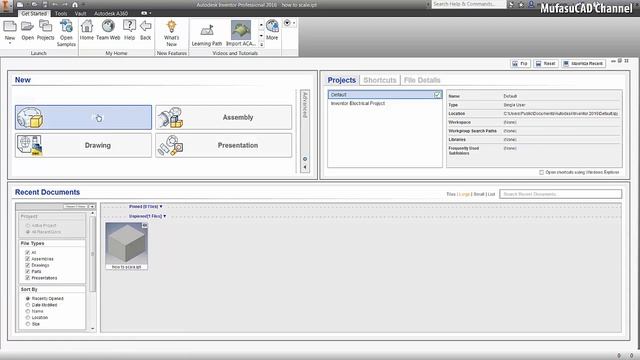
Task: Go to Home in My Home group
Action: (87, 27)
